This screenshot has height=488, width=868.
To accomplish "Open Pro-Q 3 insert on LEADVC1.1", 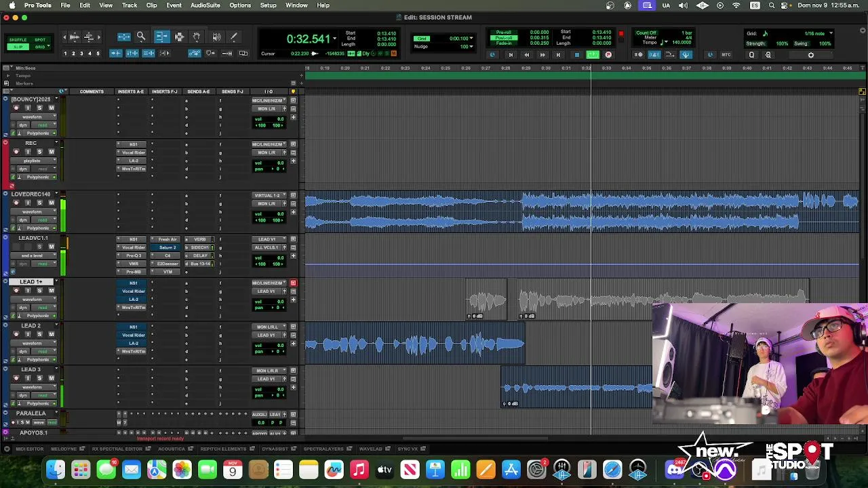I will click(133, 256).
